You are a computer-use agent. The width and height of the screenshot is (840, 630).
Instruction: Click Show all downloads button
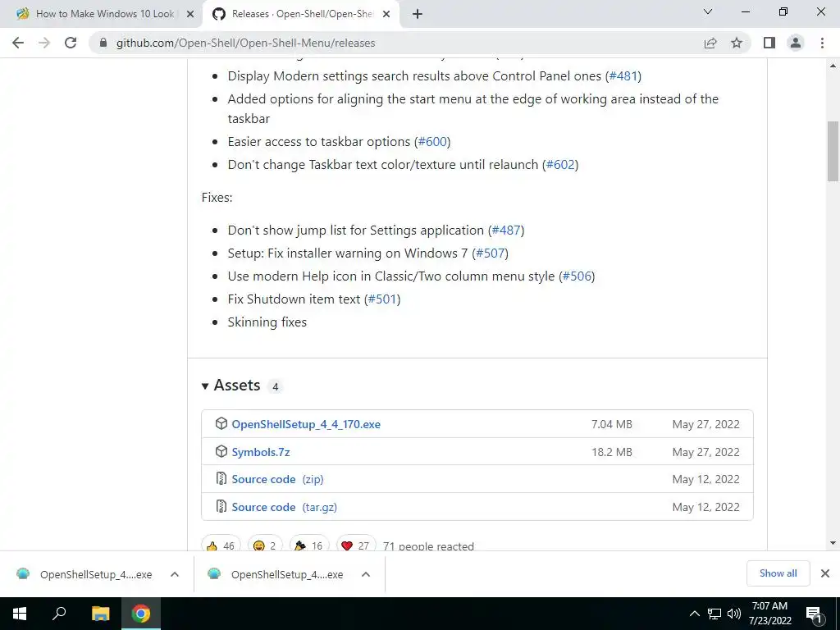[778, 573]
